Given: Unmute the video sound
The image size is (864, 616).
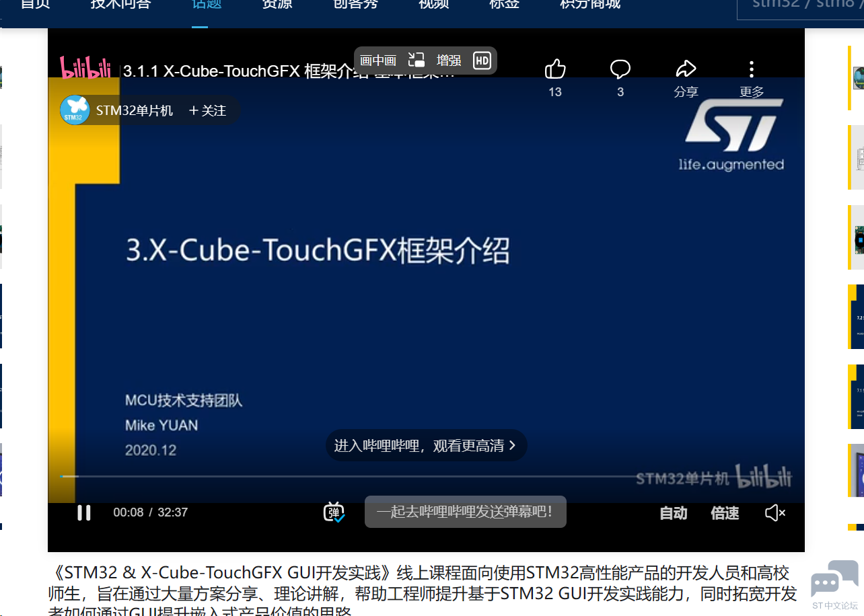Looking at the screenshot, I should click(x=775, y=513).
